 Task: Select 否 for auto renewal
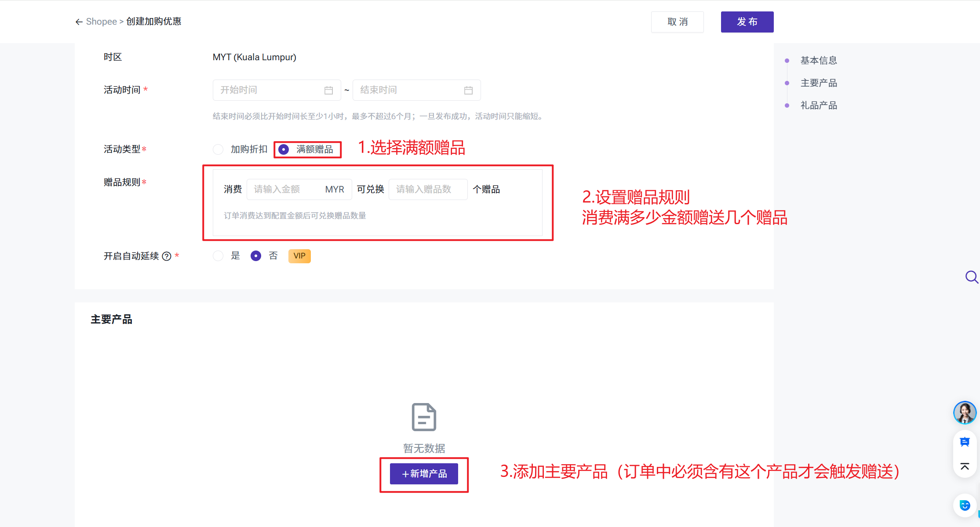pos(256,256)
